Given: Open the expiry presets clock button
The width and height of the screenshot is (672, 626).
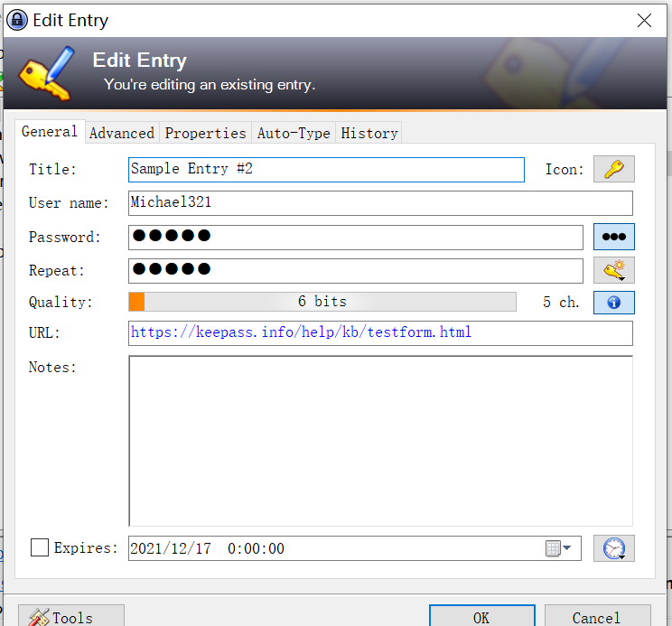Looking at the screenshot, I should [x=613, y=548].
